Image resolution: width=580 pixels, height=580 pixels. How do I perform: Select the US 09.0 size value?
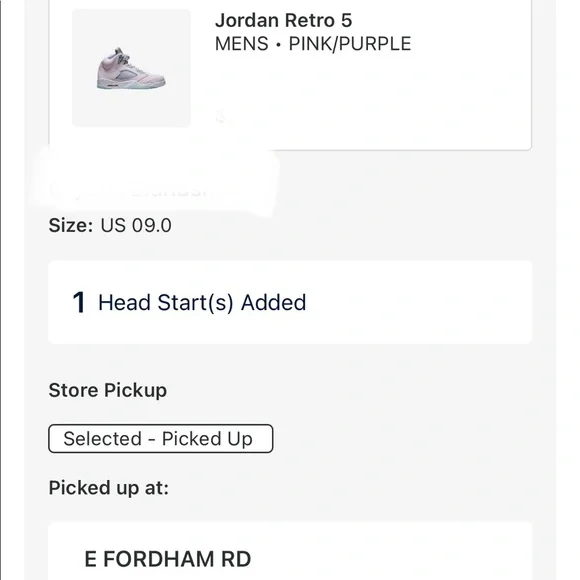pyautogui.click(x=136, y=225)
